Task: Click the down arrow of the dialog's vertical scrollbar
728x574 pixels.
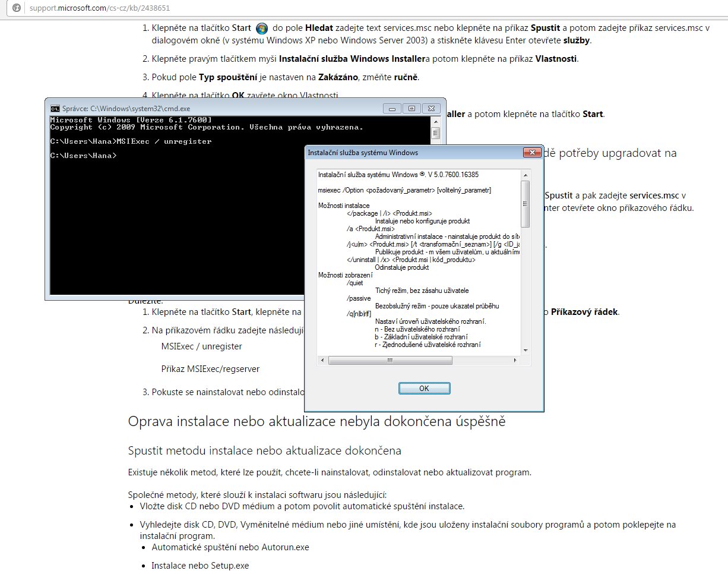Action: click(526, 350)
